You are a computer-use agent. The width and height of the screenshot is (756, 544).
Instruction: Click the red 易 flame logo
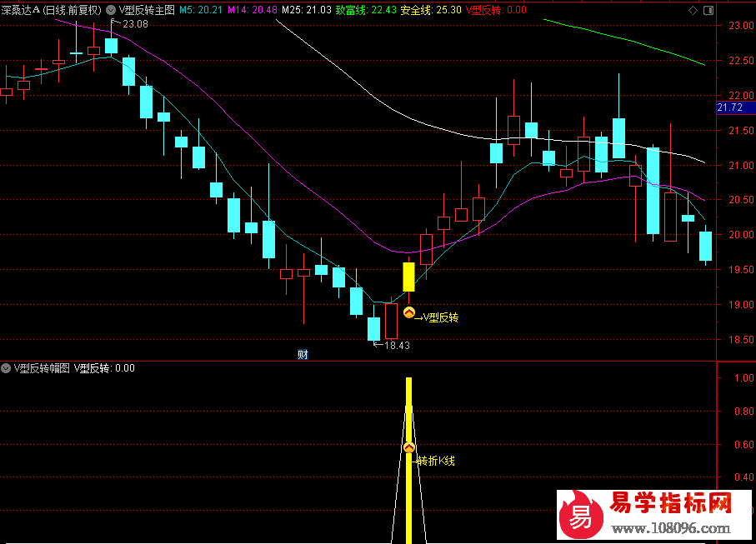pyautogui.click(x=580, y=516)
